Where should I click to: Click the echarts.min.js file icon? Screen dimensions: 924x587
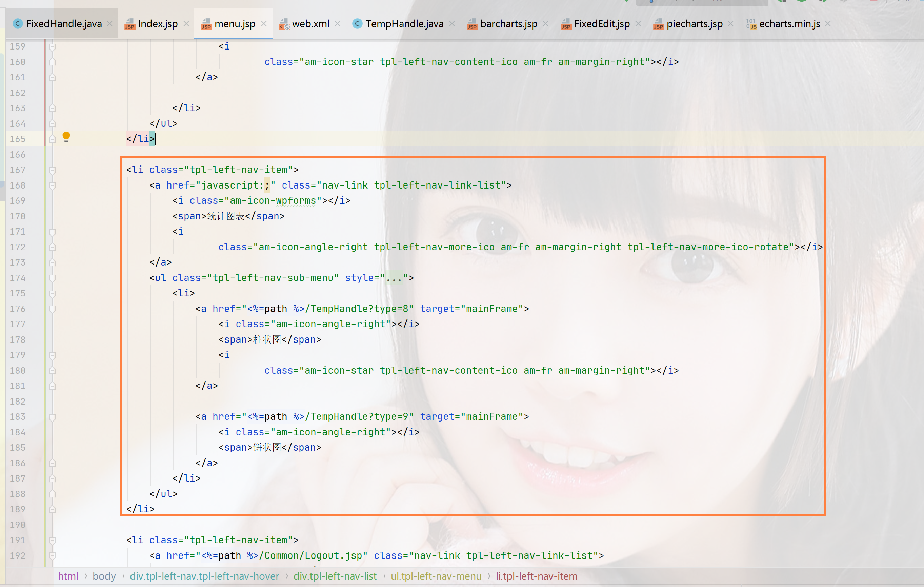tap(751, 24)
